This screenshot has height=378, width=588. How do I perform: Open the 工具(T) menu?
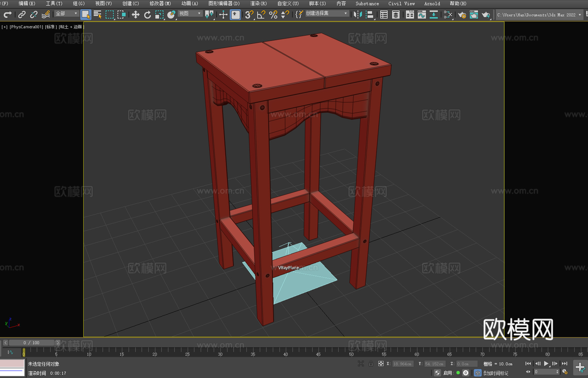tap(54, 3)
